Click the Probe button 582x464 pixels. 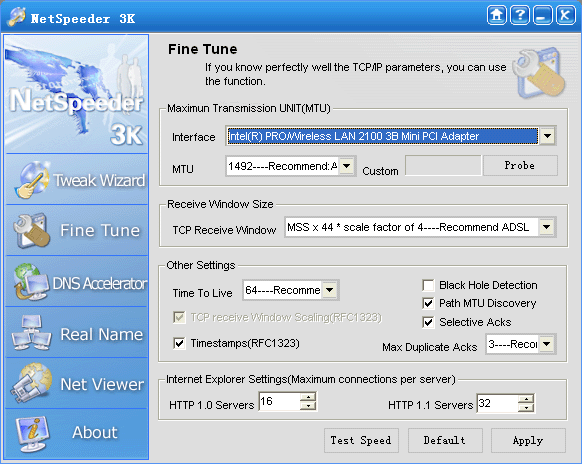520,166
